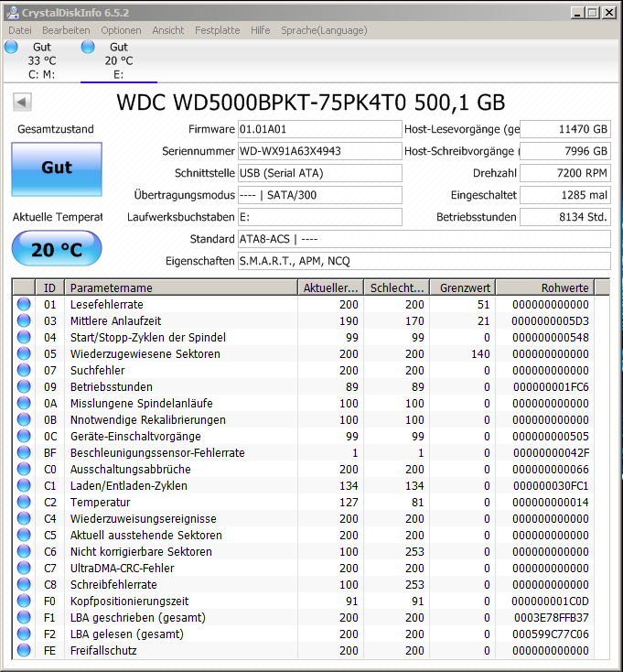This screenshot has width=623, height=672.
Task: Click the status icon for row 09 Betriebsstunden
Action: [x=24, y=386]
